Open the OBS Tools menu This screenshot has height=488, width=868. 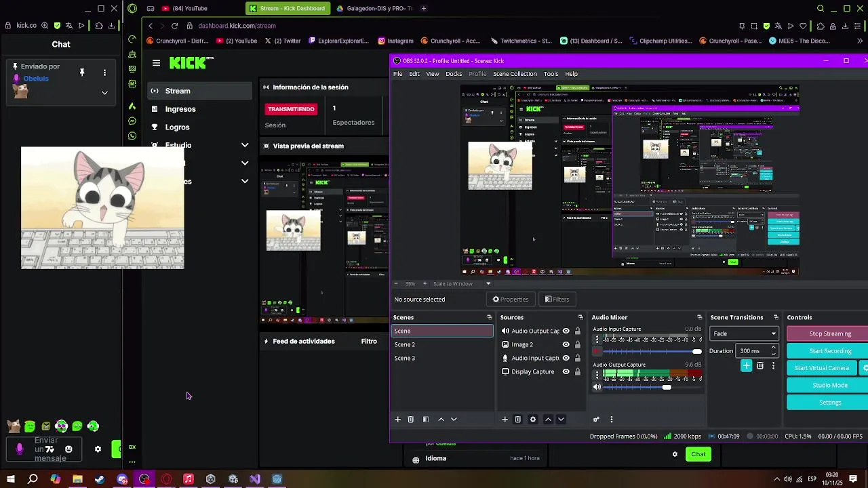click(x=551, y=74)
